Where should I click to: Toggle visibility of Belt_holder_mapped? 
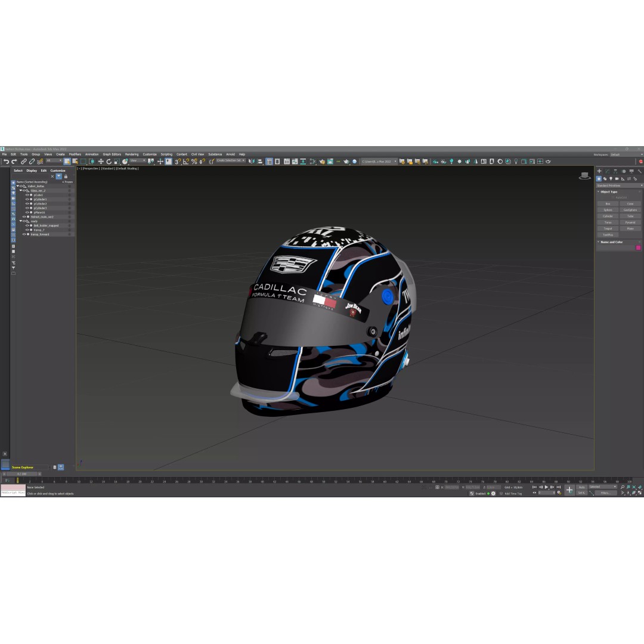coord(27,225)
